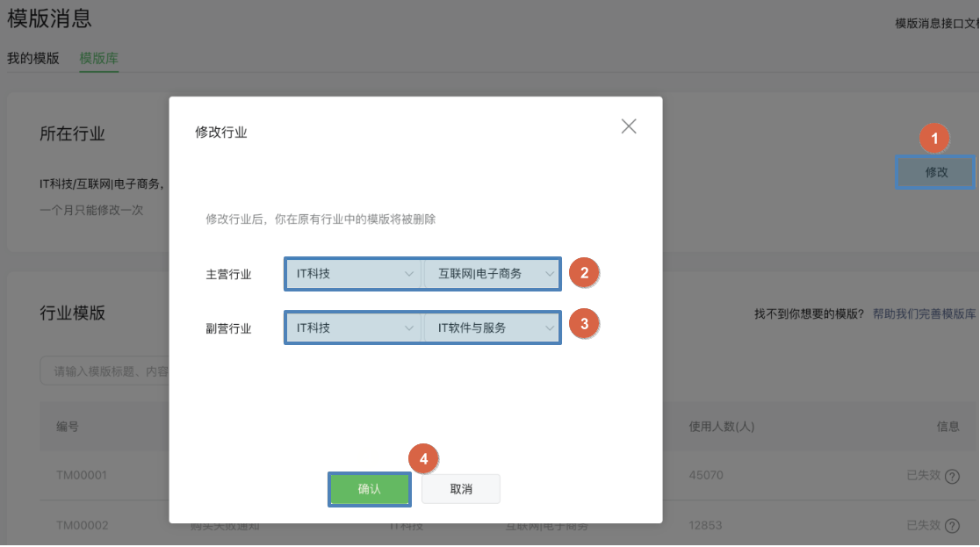
Task: Click the red number 4 marker
Action: click(423, 459)
